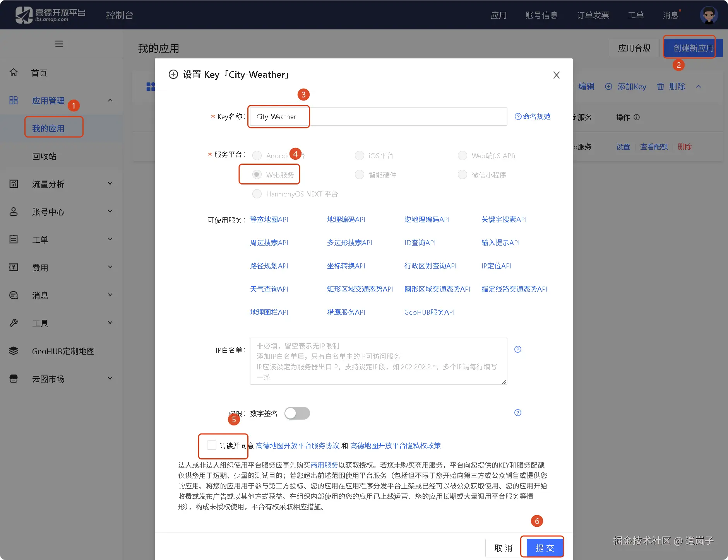The height and width of the screenshot is (560, 728).
Task: Click the 提交 button
Action: pyautogui.click(x=545, y=548)
